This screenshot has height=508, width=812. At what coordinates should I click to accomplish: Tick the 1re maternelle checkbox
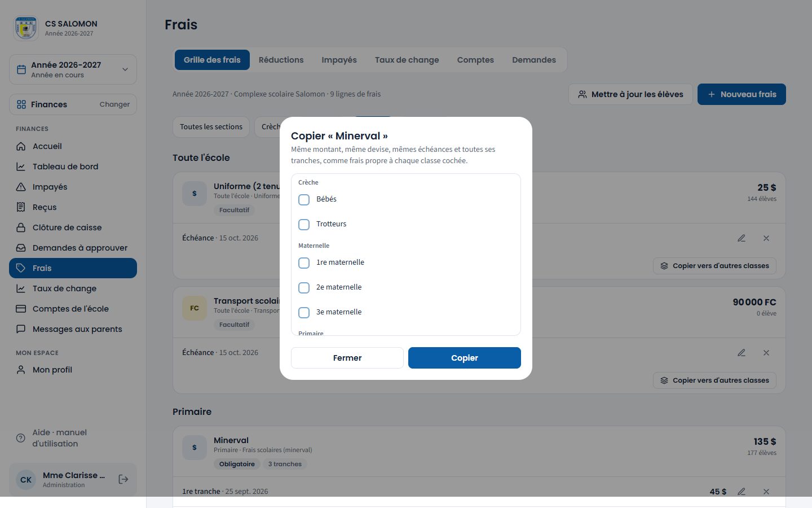click(304, 262)
